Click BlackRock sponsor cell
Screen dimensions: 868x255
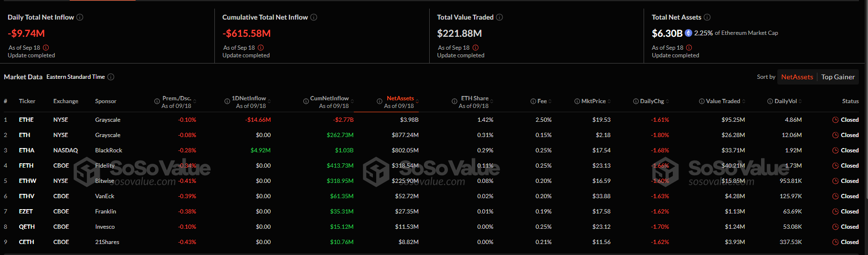(109, 150)
